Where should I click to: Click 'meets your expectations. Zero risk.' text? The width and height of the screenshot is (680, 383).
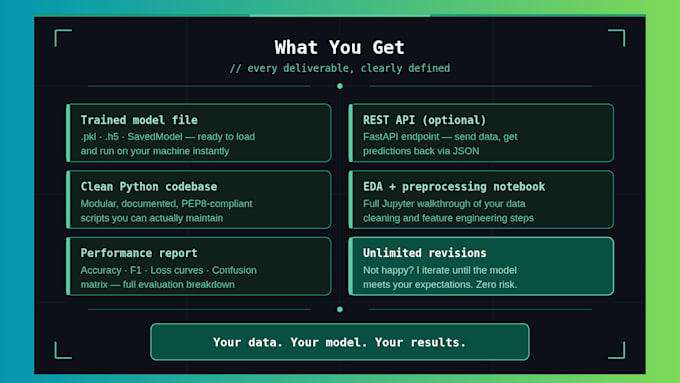tap(440, 285)
